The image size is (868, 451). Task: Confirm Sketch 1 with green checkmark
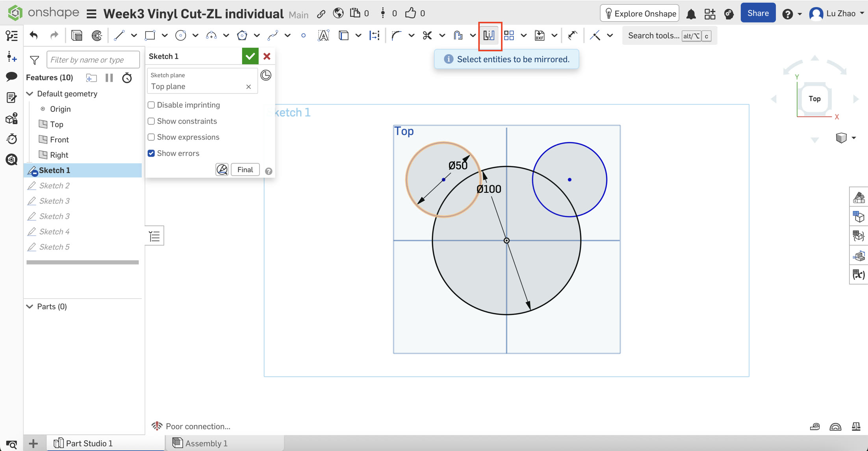click(x=250, y=56)
